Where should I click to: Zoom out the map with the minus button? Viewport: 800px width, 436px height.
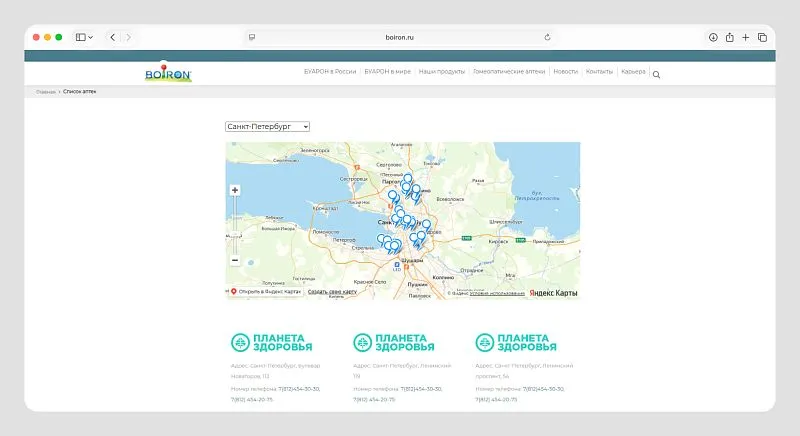click(235, 260)
